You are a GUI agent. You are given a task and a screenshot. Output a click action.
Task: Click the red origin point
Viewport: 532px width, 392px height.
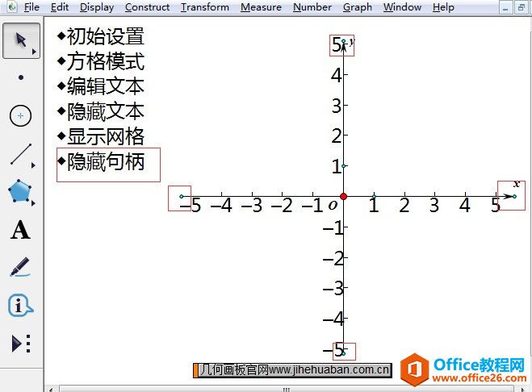click(x=343, y=196)
